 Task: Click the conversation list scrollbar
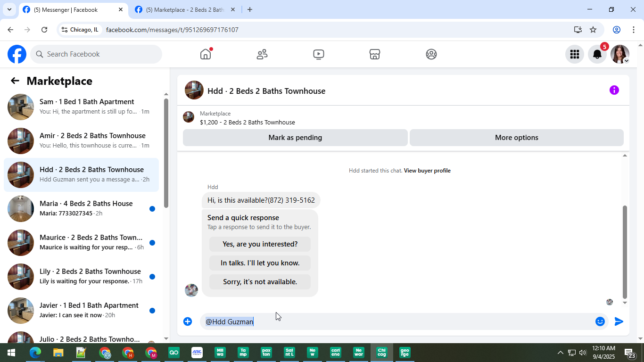(166, 153)
